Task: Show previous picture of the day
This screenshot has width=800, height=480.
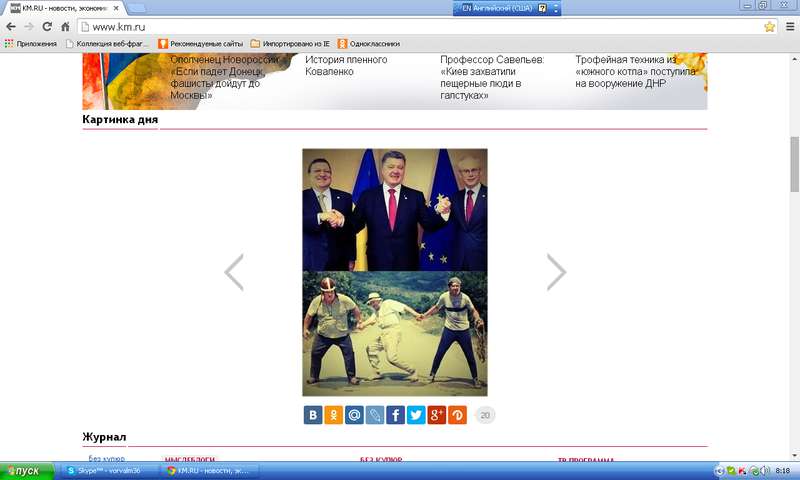Action: tap(234, 272)
